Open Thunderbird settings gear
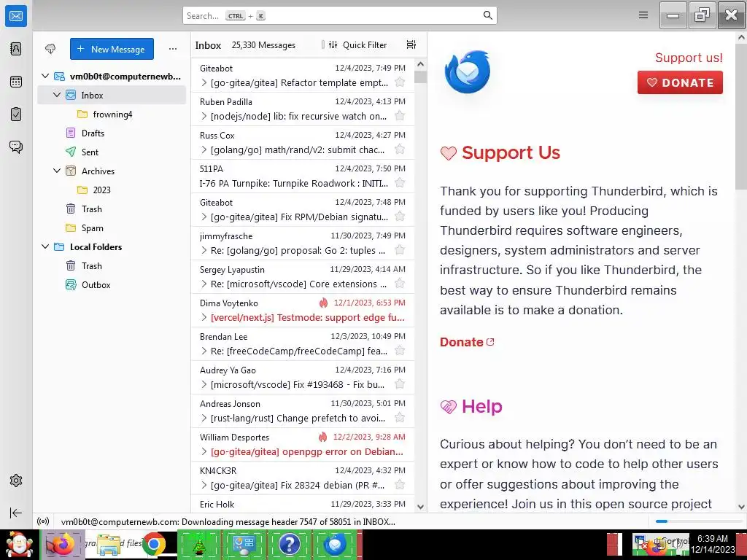This screenshot has height=560, width=747. pyautogui.click(x=16, y=481)
